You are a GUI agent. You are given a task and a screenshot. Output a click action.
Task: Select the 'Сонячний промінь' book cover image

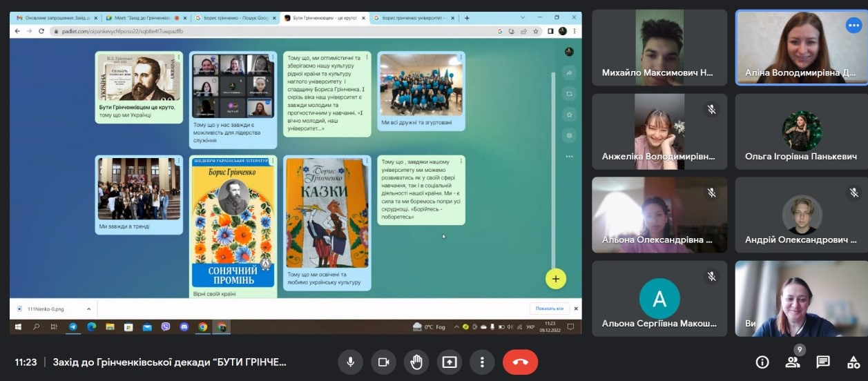[233, 225]
